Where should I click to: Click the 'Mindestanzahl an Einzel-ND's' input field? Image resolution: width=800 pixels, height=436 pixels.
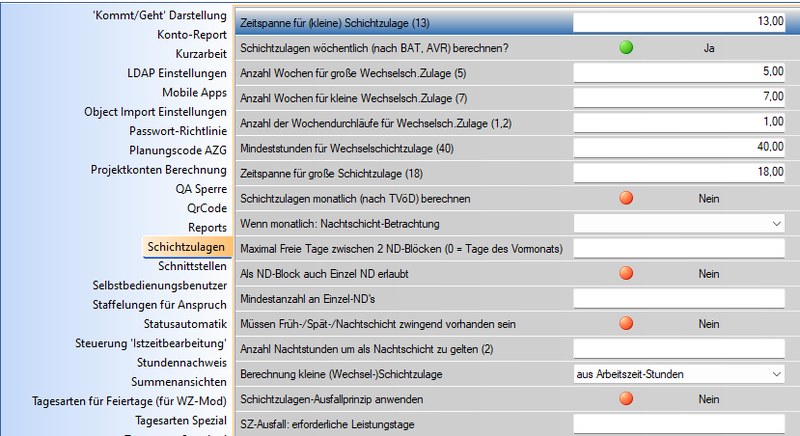point(680,298)
